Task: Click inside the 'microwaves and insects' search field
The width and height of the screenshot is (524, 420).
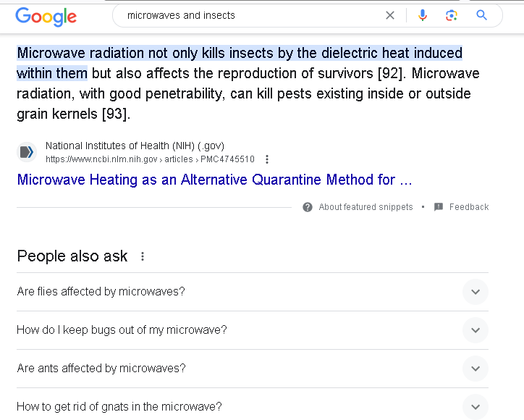Action: click(x=254, y=15)
